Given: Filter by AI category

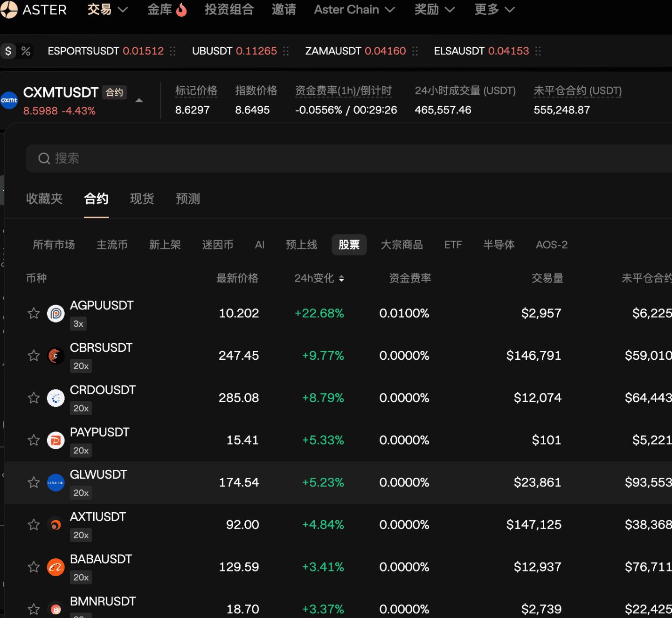Looking at the screenshot, I should click(x=260, y=245).
